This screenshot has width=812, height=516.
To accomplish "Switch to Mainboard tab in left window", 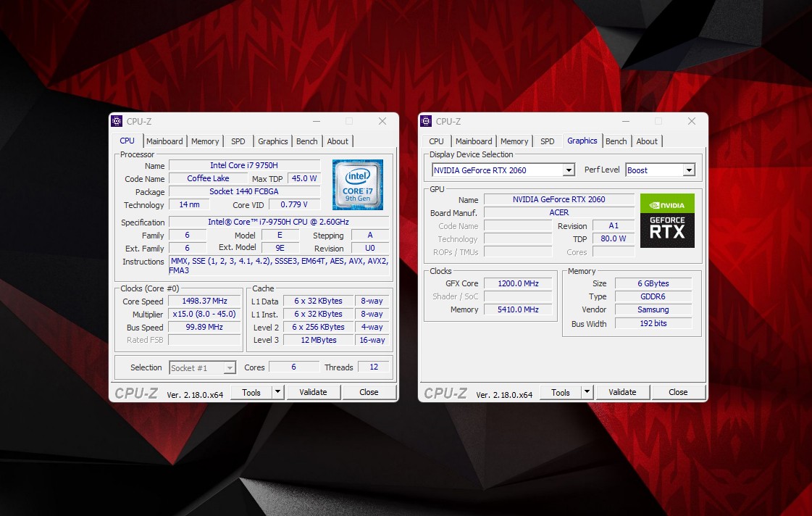I will (164, 141).
